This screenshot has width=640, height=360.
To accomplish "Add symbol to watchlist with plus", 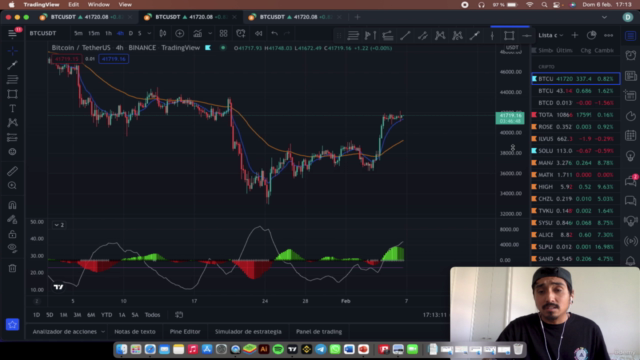I will coord(575,36).
